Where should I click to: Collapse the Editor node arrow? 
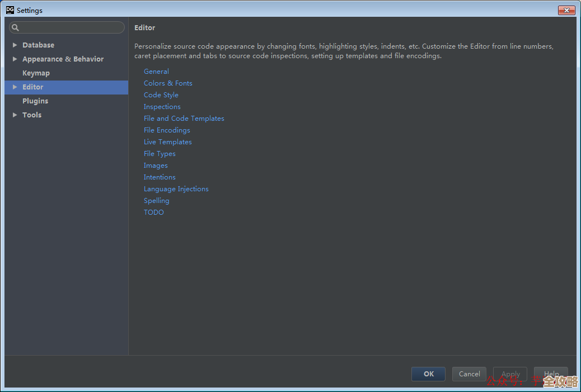[x=15, y=87]
